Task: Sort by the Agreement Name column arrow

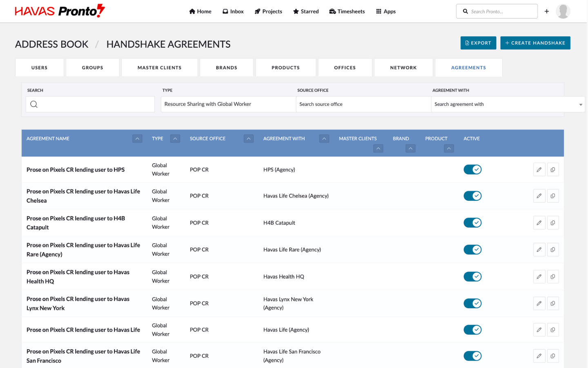Action: point(137,139)
